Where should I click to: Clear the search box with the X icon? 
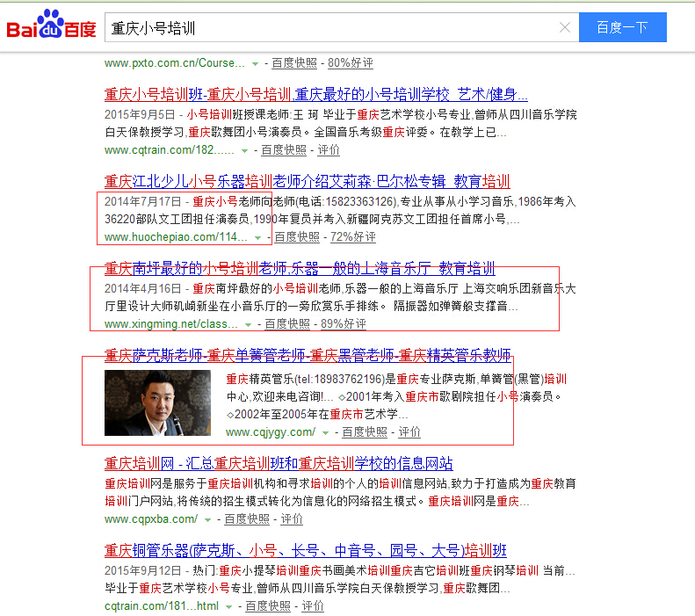point(565,27)
